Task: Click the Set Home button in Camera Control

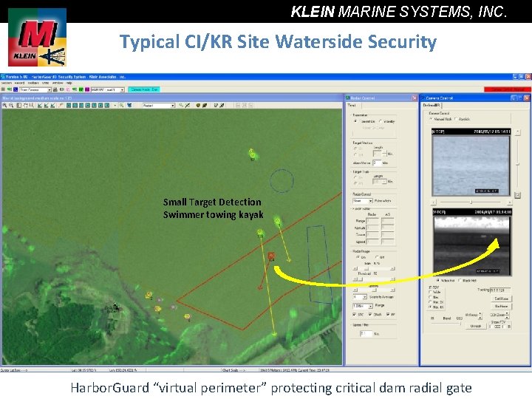Action: (x=501, y=299)
